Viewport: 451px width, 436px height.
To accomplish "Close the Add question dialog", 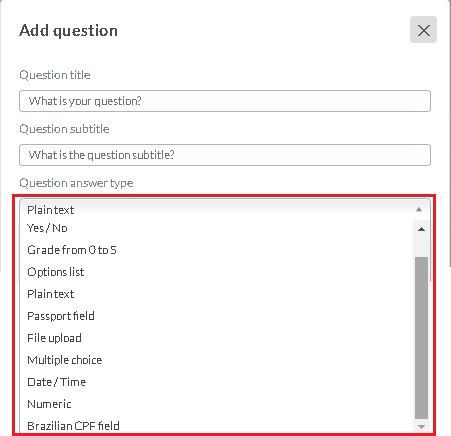I will coord(423,30).
